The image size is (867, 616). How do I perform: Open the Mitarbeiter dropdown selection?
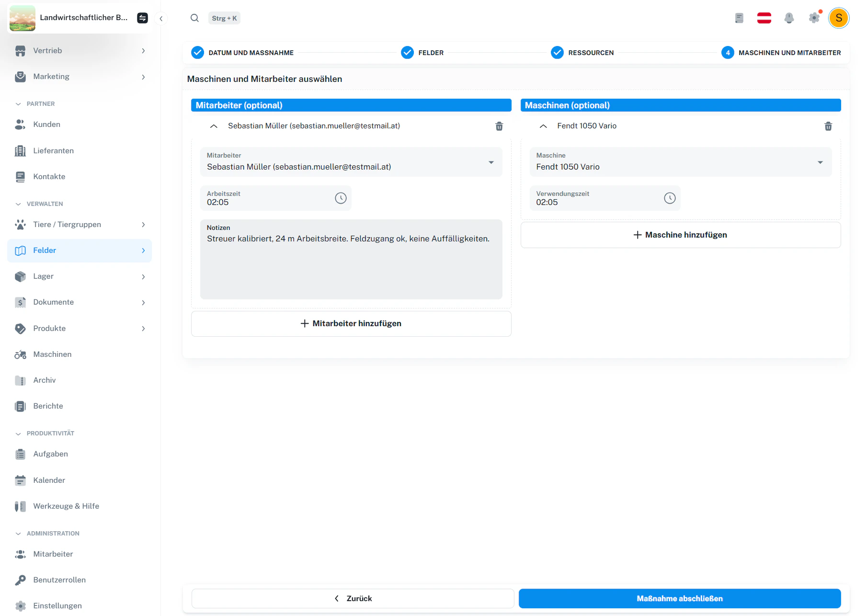351,162
